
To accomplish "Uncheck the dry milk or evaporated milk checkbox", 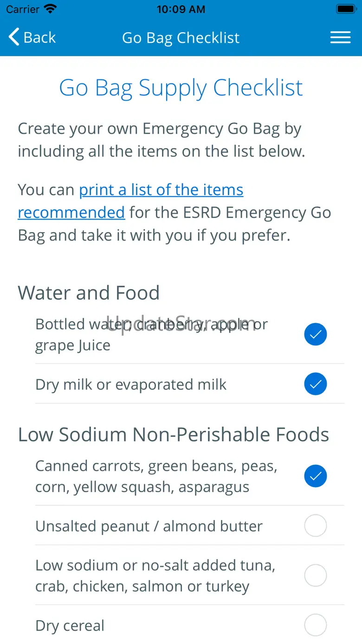I will tap(316, 384).
